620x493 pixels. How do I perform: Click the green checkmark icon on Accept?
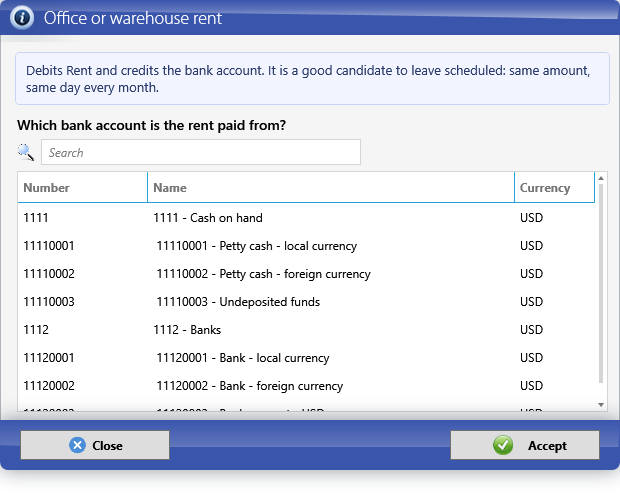point(503,445)
